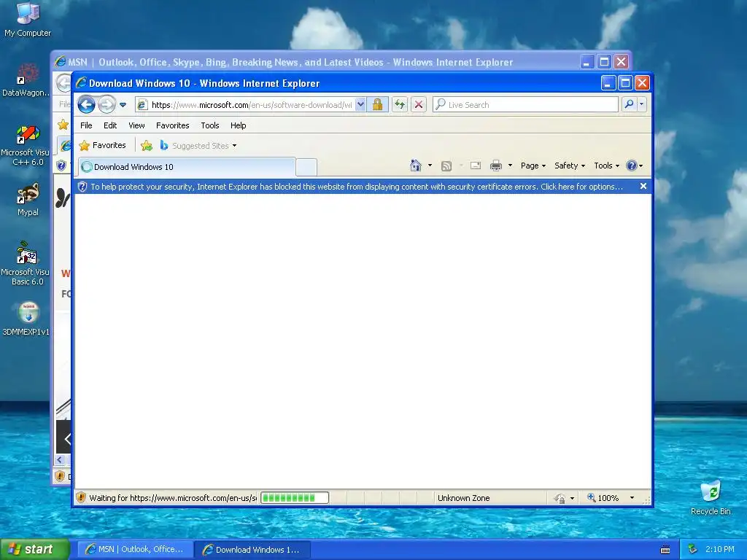Click left scroll arrow in MSN window

[x=60, y=459]
